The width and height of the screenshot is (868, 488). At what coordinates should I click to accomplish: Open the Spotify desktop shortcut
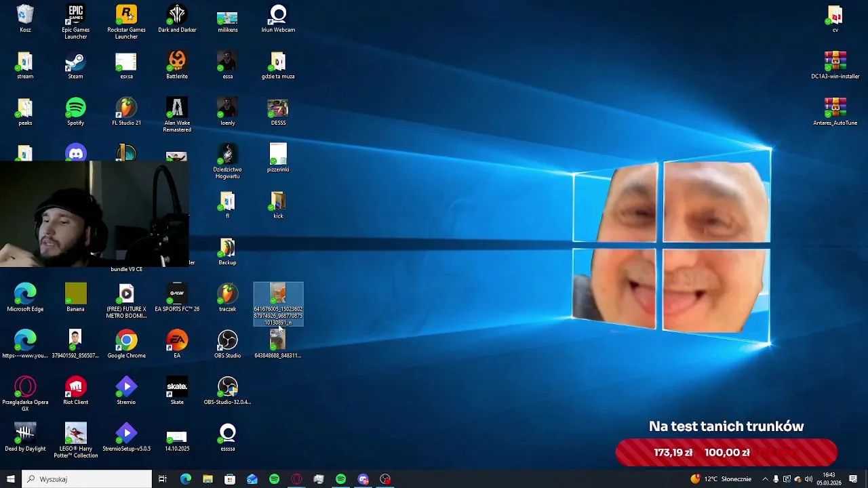pyautogui.click(x=75, y=112)
